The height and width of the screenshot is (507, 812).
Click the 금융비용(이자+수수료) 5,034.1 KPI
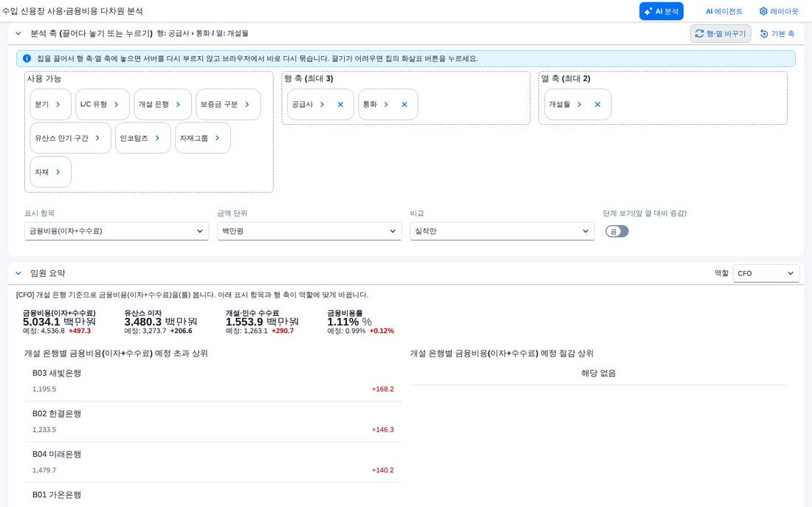click(60, 322)
